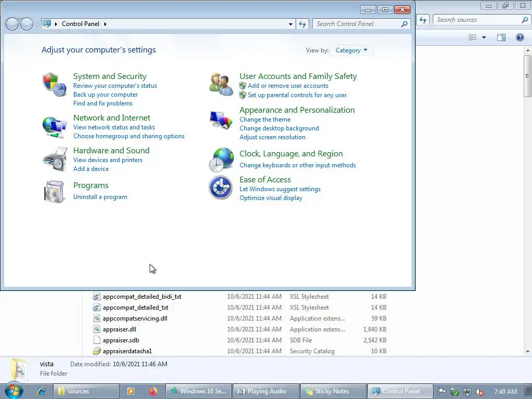Image resolution: width=532 pixels, height=399 pixels.
Task: Click the Safely Remove Hardware tray icon
Action: tap(454, 392)
